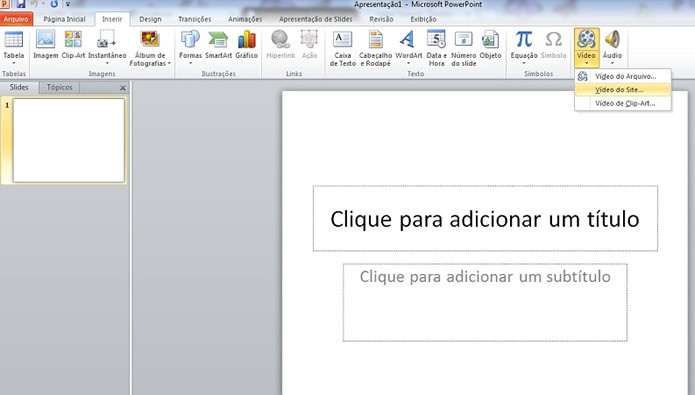Expand the WordArt dropdown arrow

pos(408,63)
